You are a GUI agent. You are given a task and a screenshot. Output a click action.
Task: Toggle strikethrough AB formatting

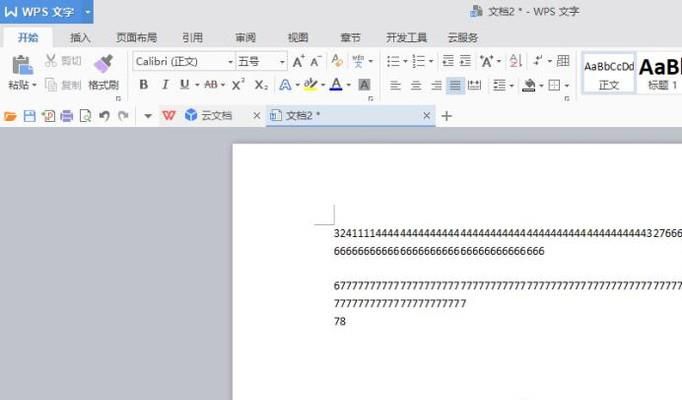(x=211, y=85)
